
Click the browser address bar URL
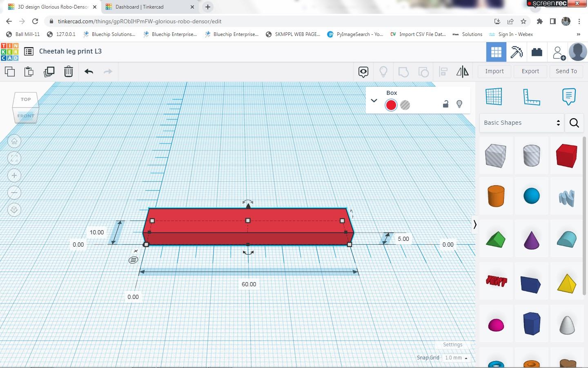[x=140, y=21]
